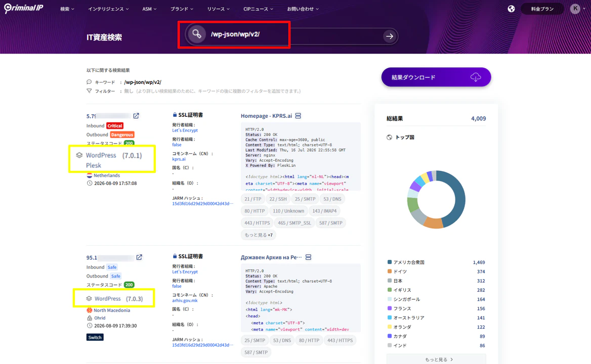
Task: Focus the search field with /wp-json/wp/v2/
Action: 291,36
